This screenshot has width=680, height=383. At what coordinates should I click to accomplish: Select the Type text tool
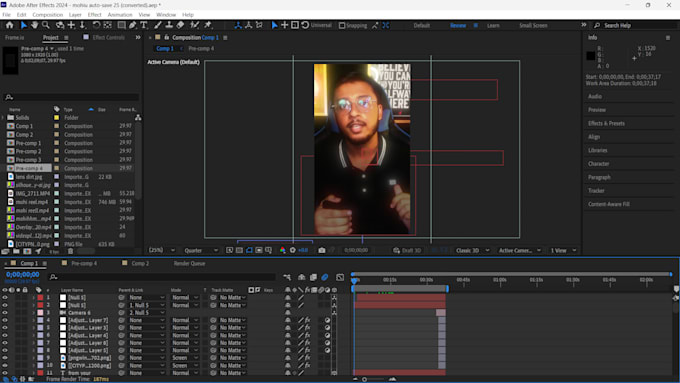click(144, 26)
